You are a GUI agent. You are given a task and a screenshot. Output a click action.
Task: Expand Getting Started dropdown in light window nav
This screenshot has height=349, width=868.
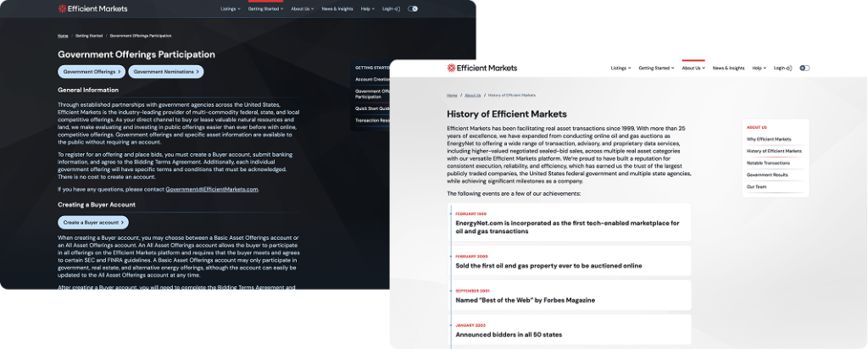pos(657,68)
